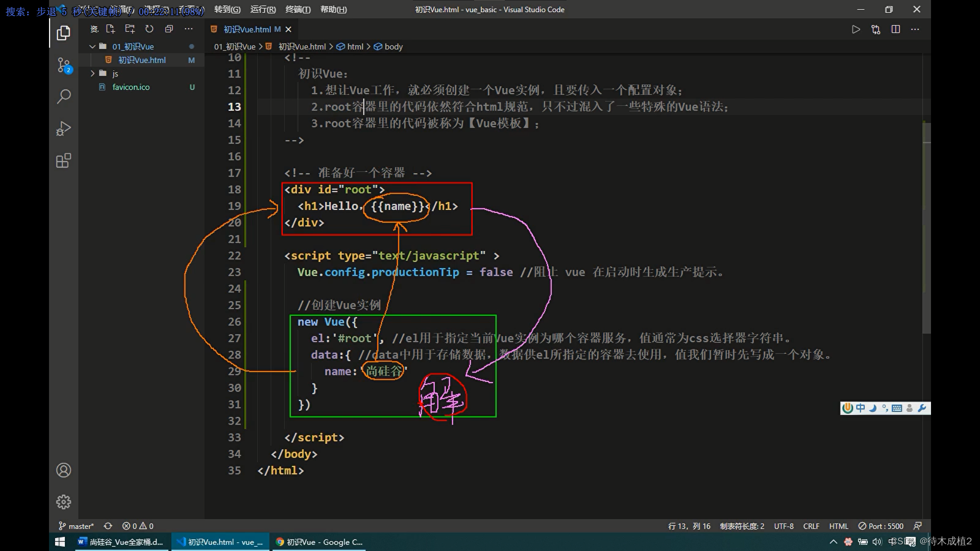Image resolution: width=980 pixels, height=551 pixels.
Task: Open 运行(R) menu
Action: tap(263, 10)
